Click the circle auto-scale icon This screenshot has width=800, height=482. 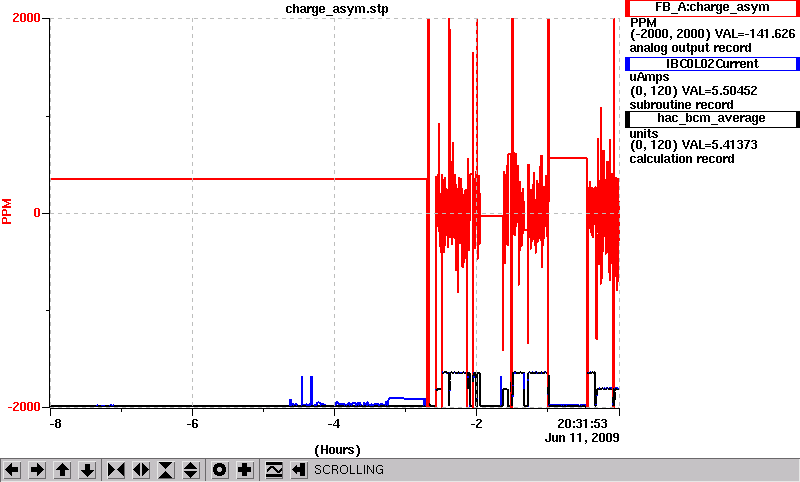[220, 470]
